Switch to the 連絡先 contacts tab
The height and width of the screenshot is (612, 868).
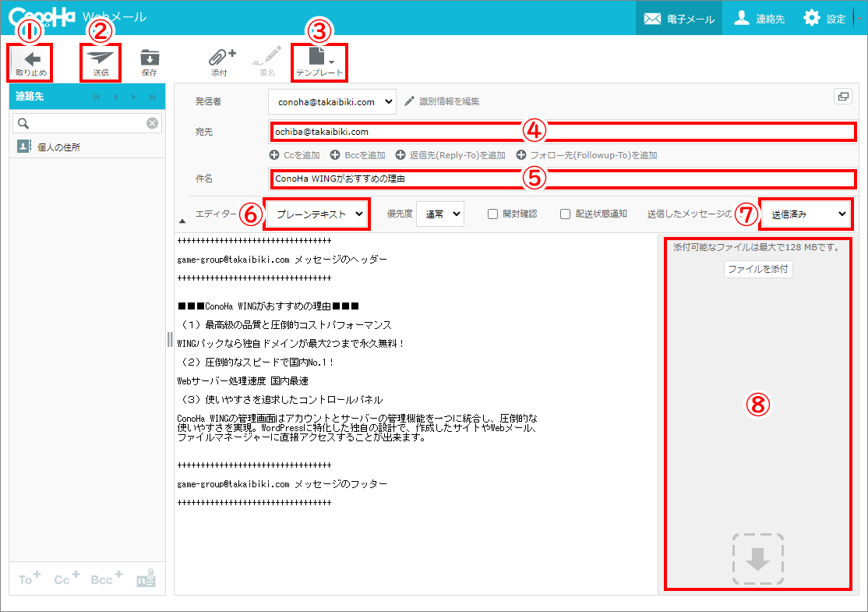[759, 18]
